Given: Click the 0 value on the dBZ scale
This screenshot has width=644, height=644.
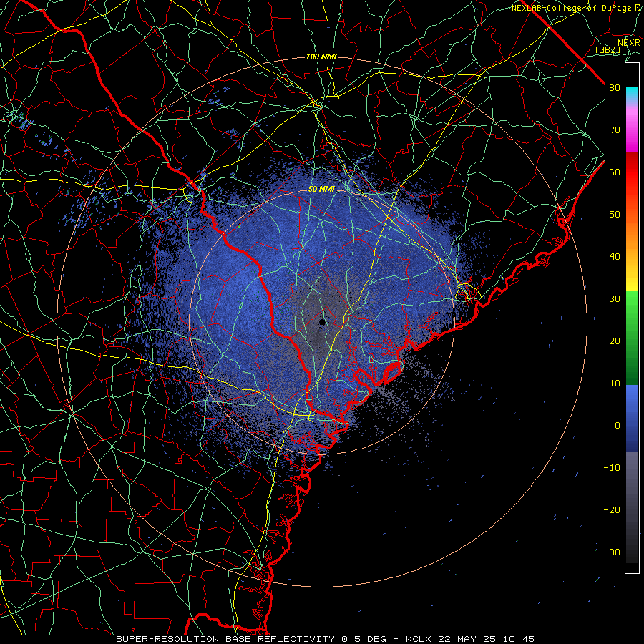Looking at the screenshot, I should (618, 426).
